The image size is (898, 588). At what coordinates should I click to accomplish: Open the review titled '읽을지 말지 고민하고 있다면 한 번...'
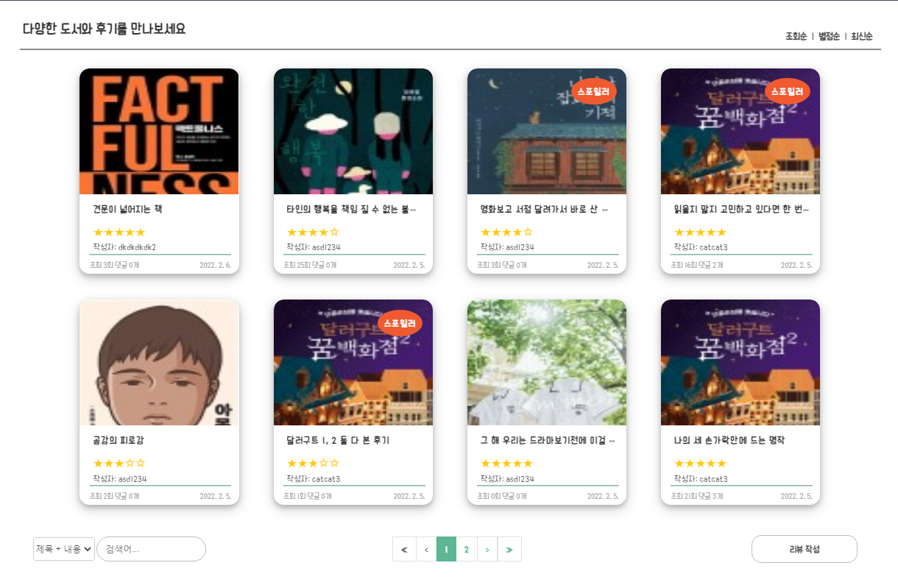tap(741, 209)
